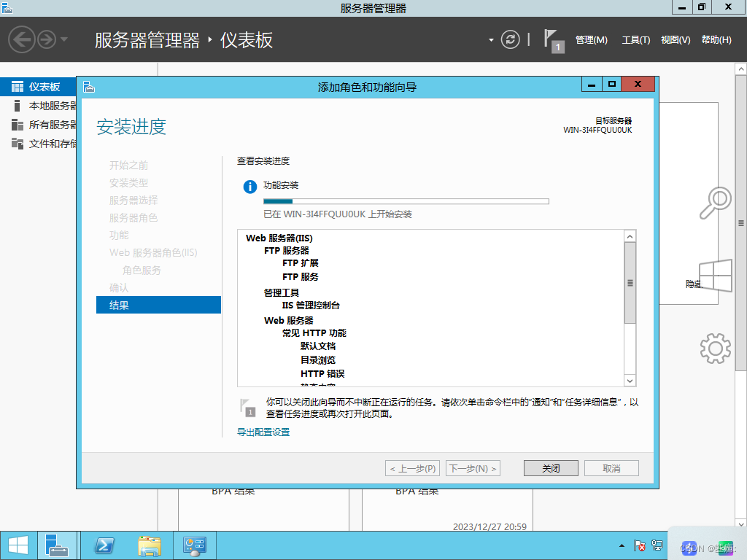The width and height of the screenshot is (747, 560).
Task: Click the back navigation arrow
Action: pos(22,39)
